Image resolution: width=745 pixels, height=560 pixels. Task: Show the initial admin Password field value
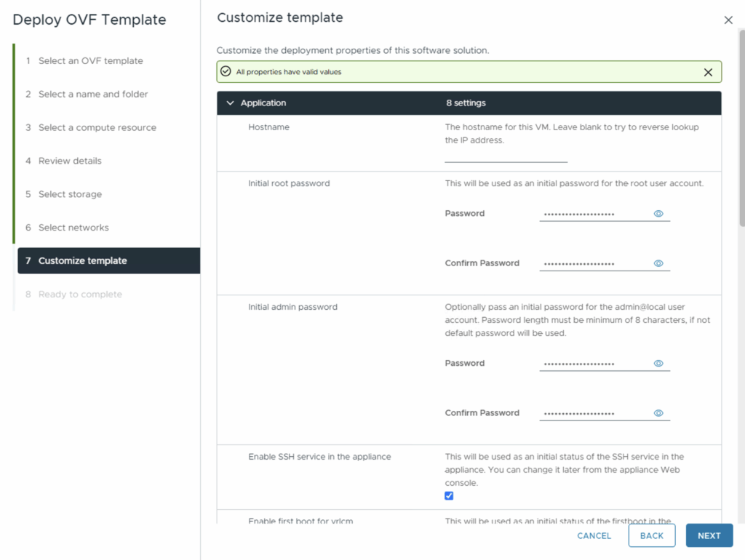[x=658, y=364]
